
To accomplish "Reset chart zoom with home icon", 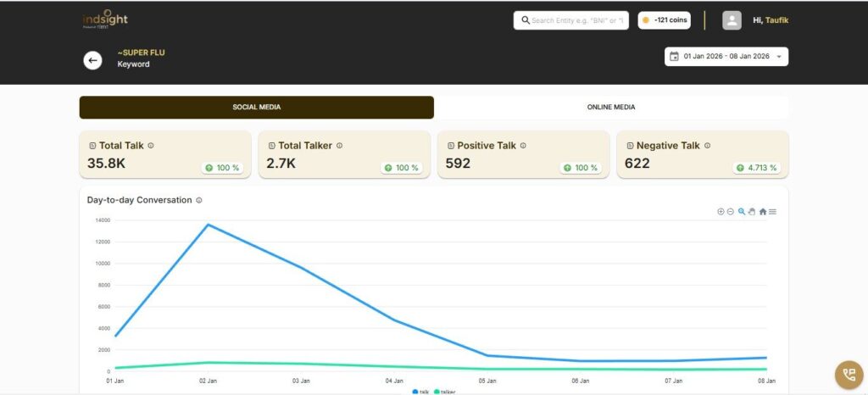I will pyautogui.click(x=762, y=211).
